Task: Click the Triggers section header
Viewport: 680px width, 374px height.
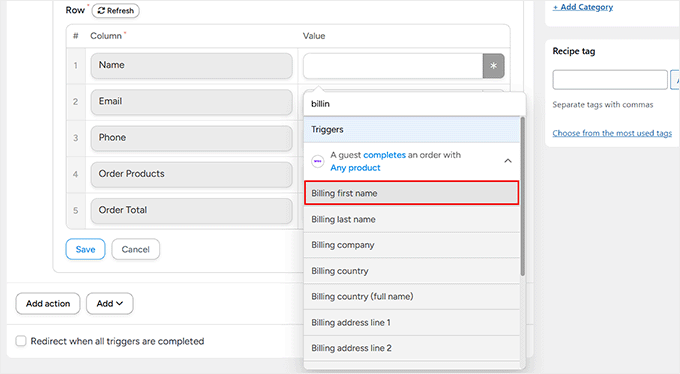Action: [x=412, y=129]
